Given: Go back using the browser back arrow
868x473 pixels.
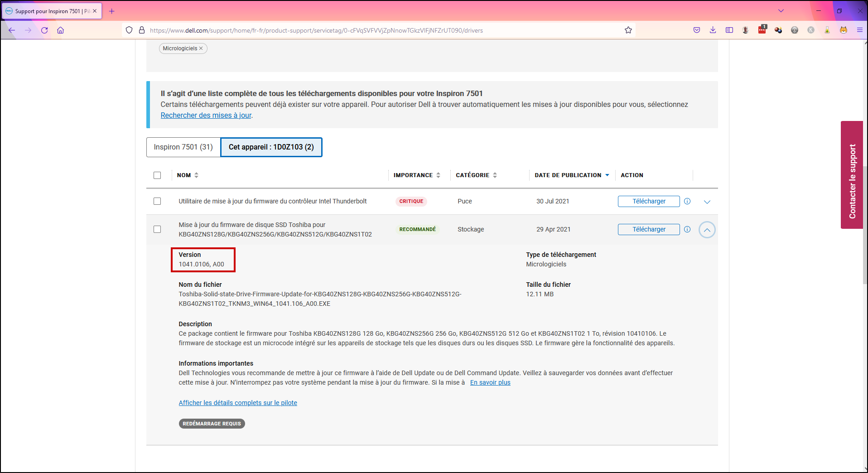Looking at the screenshot, I should 12,30.
